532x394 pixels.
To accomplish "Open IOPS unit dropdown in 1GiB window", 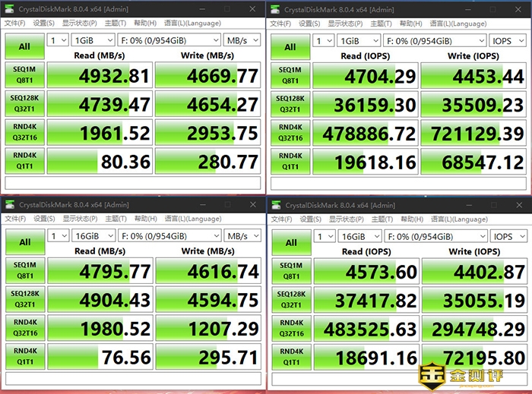I will click(508, 41).
